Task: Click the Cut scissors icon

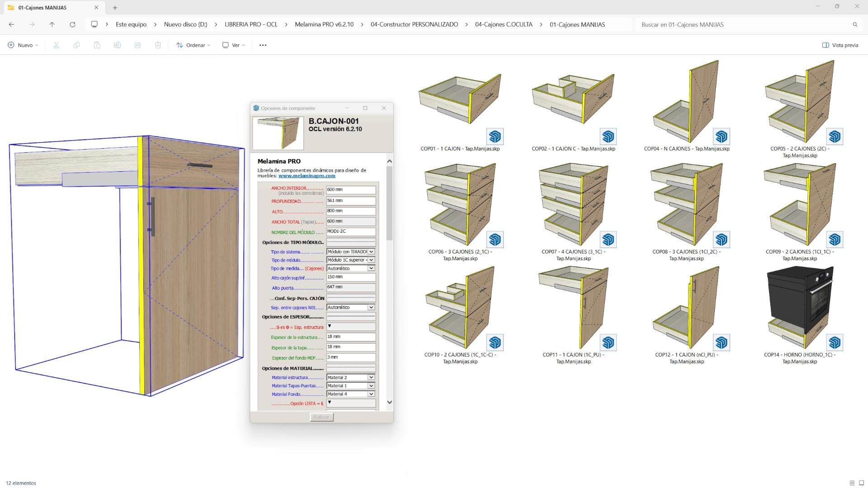Action: [x=56, y=45]
